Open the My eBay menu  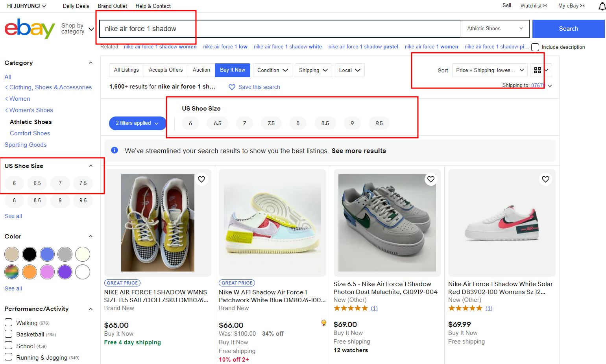(571, 6)
